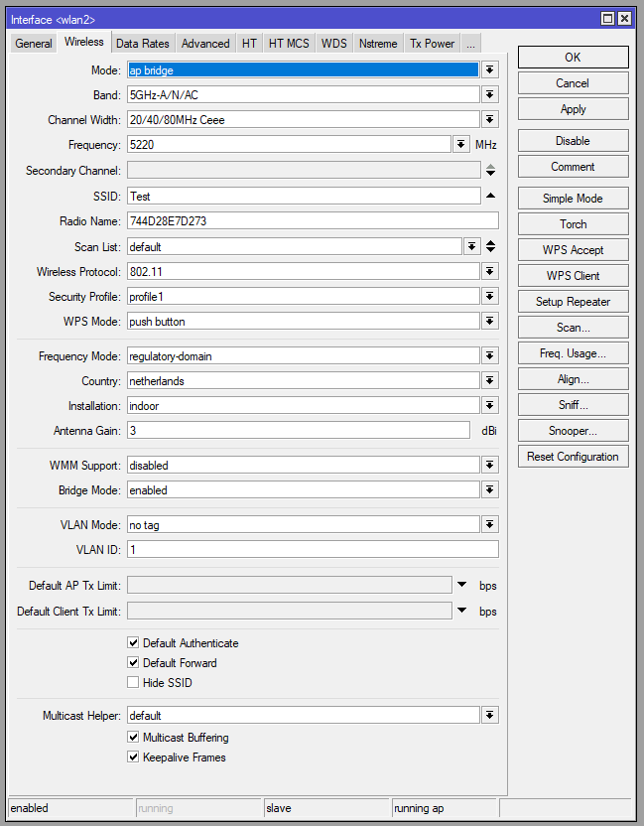Click the Disable button

[x=573, y=141]
